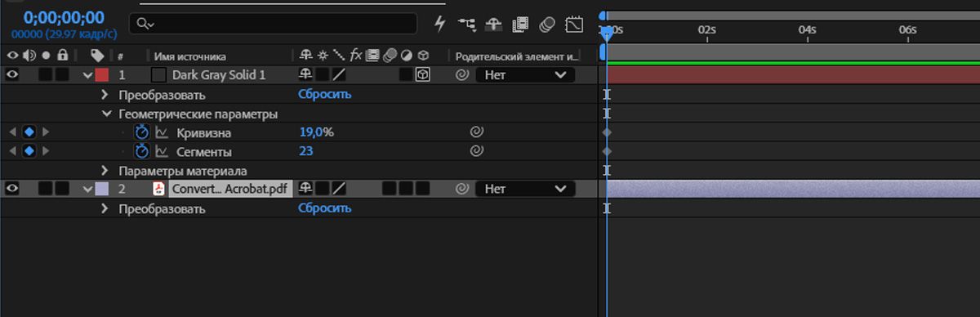Toggle Кривизна keyframe at current time
The image size is (980, 317).
pos(29,132)
